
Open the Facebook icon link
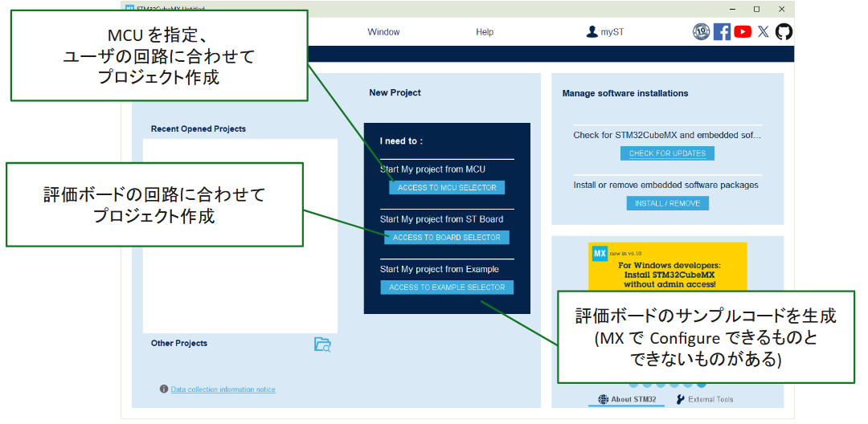(722, 32)
